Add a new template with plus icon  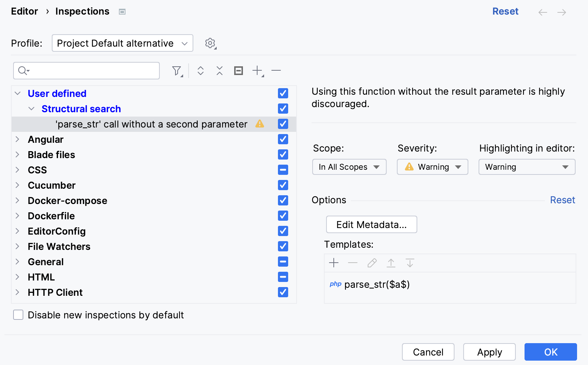point(334,263)
